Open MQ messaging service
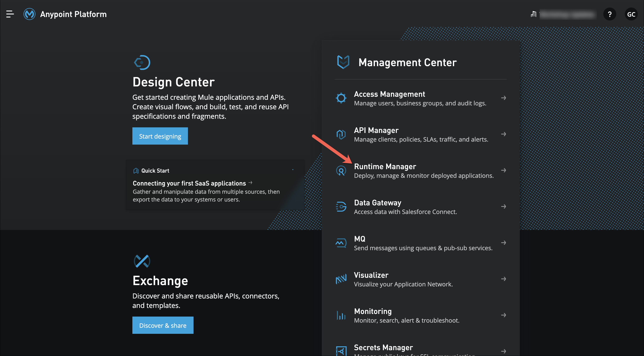The height and width of the screenshot is (356, 644). click(x=359, y=239)
